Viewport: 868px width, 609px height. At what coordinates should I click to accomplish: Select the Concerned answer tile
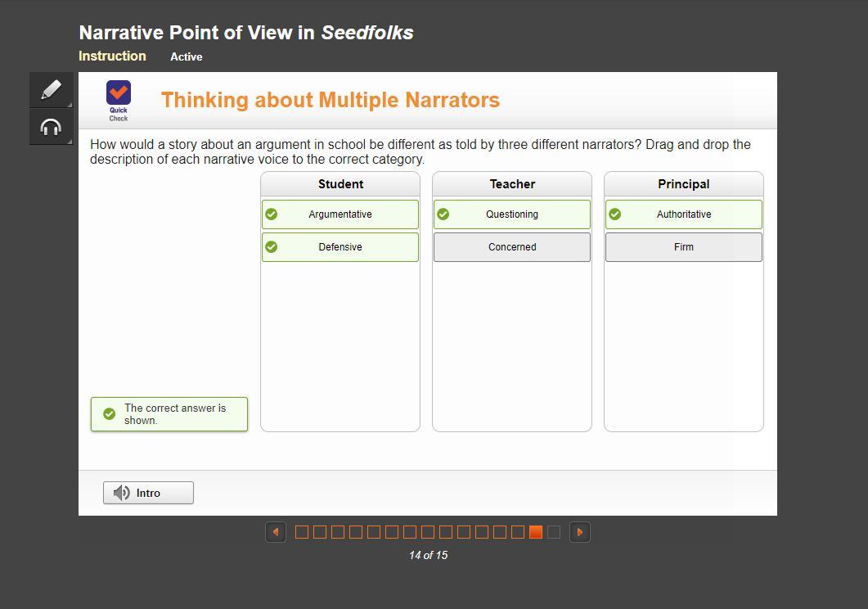512,247
